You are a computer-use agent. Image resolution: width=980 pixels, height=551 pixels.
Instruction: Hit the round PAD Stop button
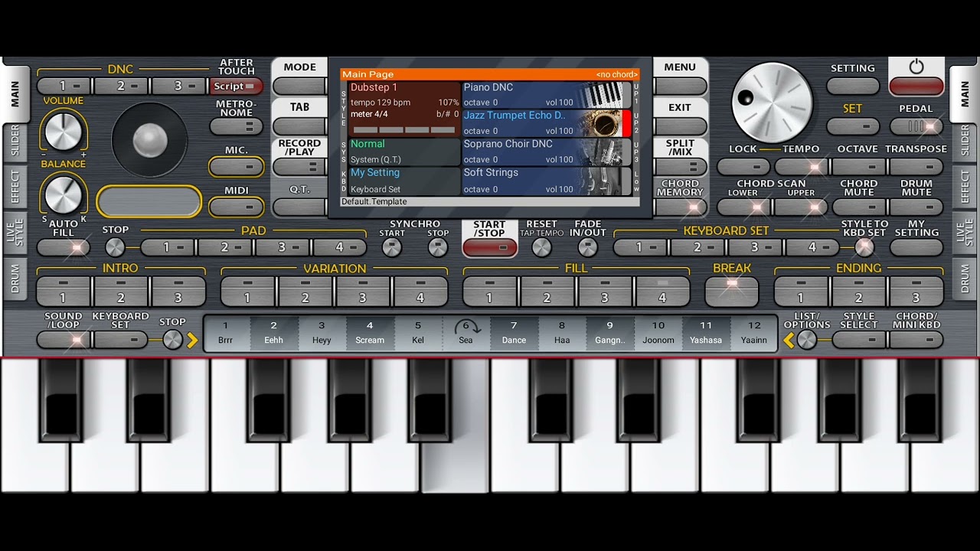115,247
